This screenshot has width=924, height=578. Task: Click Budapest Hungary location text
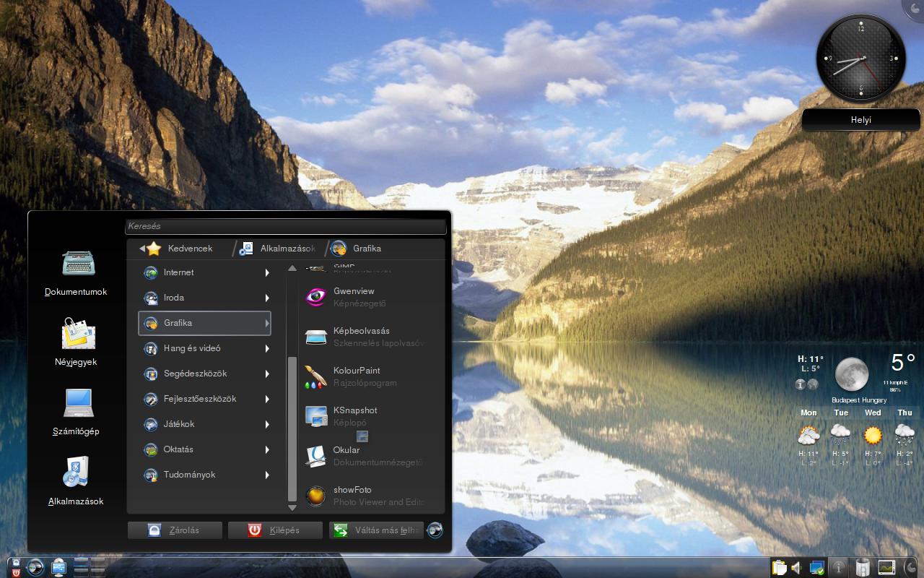tap(859, 400)
